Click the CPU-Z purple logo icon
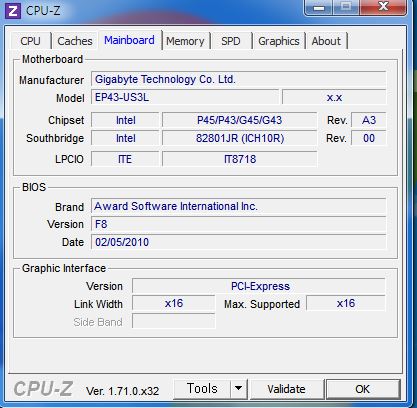 point(13,11)
